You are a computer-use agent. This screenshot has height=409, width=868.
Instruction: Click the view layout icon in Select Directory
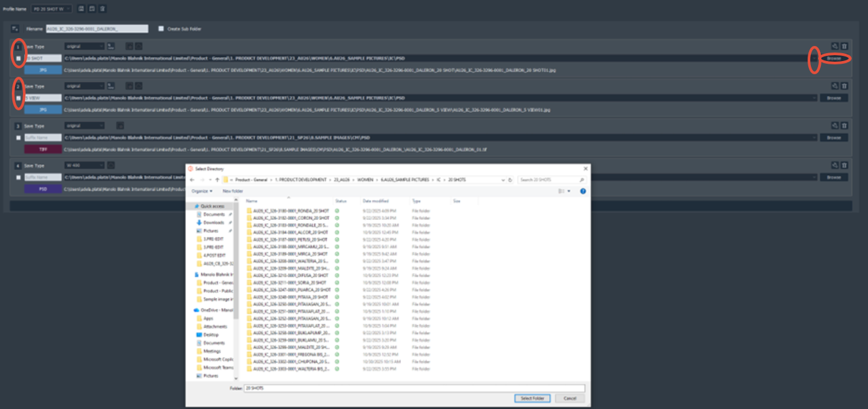click(562, 191)
